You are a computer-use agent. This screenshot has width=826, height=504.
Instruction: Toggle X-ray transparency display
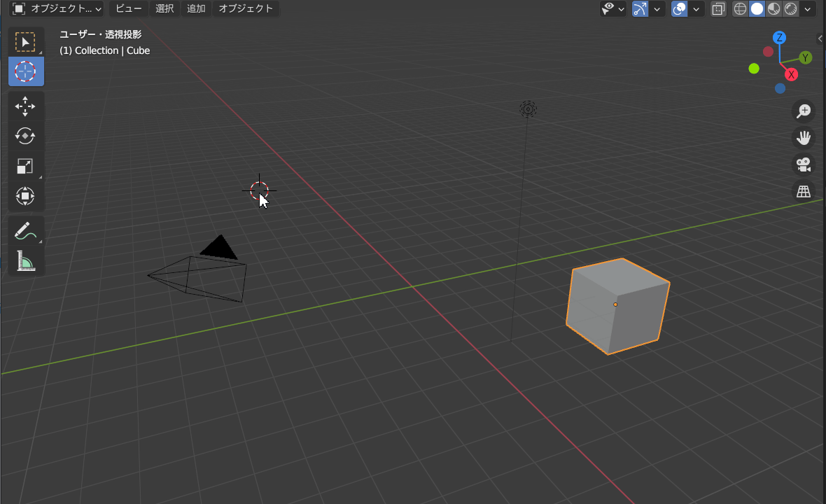pyautogui.click(x=718, y=9)
